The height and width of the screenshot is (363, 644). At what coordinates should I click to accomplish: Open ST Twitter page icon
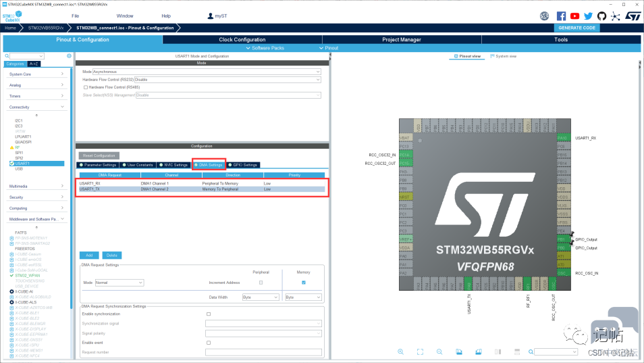588,16
